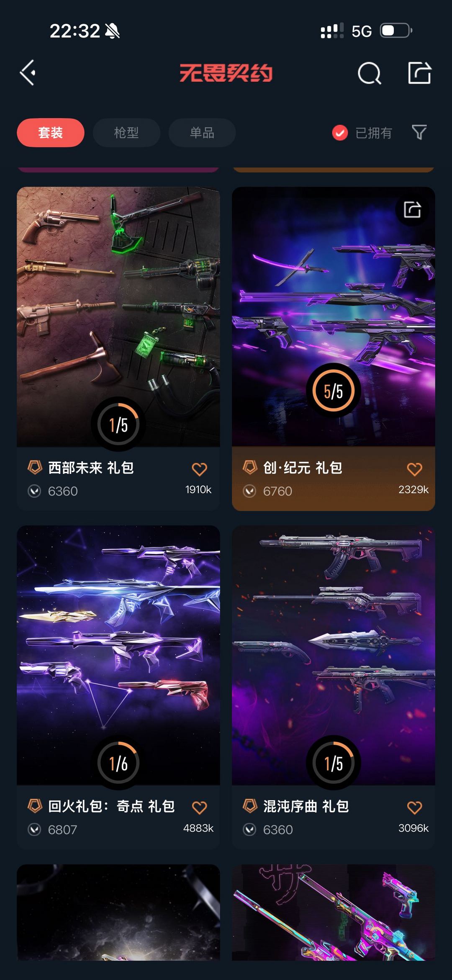Like the 混沌序曲 礼包 heart icon
The height and width of the screenshot is (980, 452).
(414, 808)
